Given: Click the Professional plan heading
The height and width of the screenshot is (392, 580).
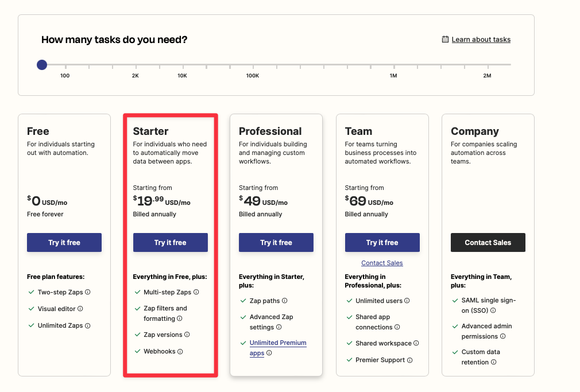Looking at the screenshot, I should 270,131.
